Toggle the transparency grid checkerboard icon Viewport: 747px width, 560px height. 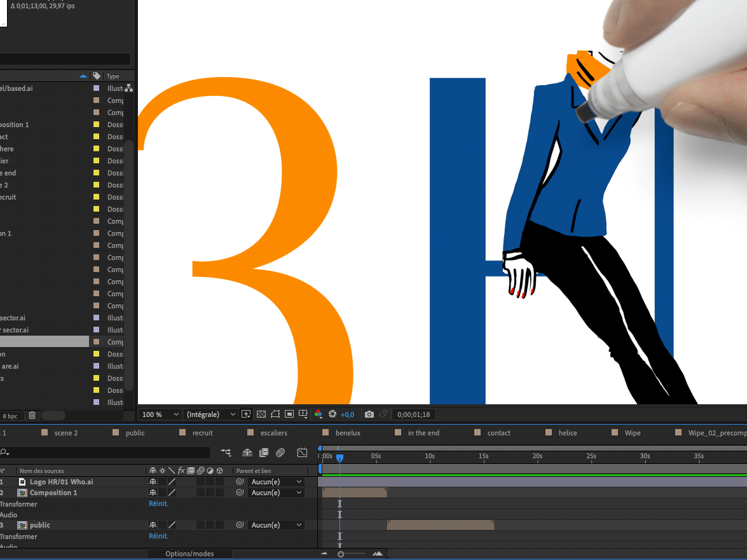point(261,414)
